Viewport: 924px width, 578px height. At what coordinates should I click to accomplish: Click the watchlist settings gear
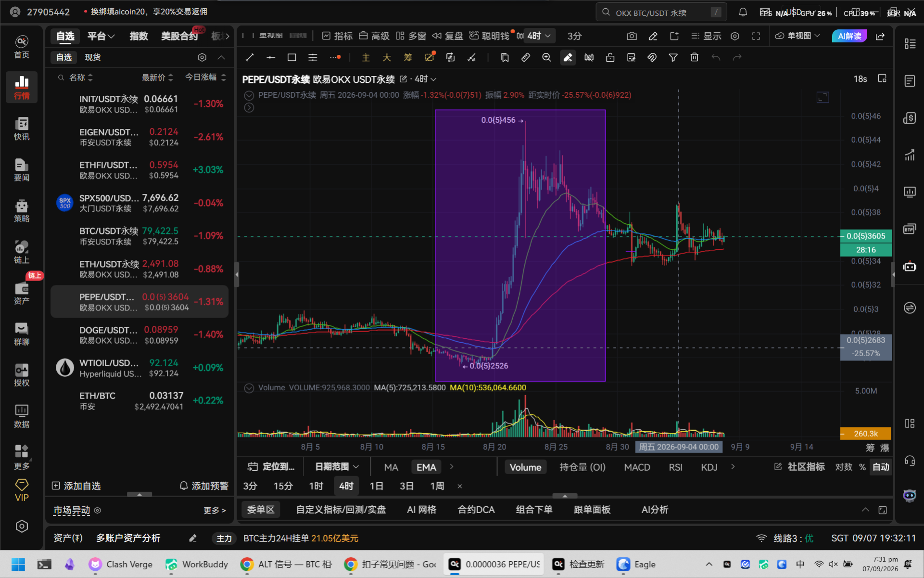pyautogui.click(x=202, y=57)
